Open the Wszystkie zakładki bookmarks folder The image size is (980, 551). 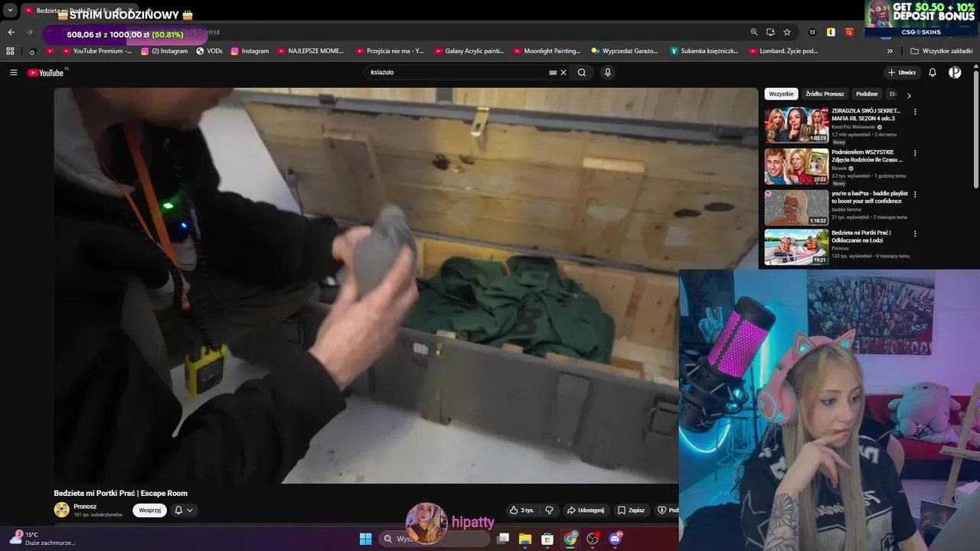(942, 51)
